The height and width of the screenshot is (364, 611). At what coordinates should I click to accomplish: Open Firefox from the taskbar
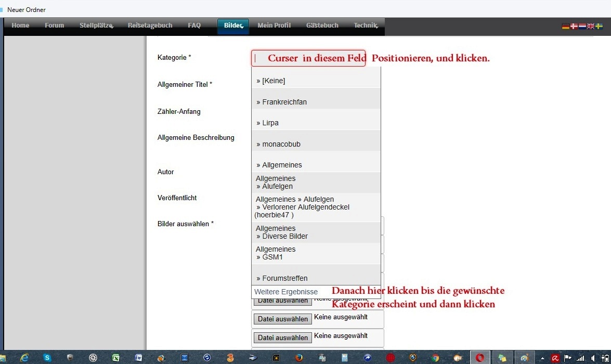(298, 358)
